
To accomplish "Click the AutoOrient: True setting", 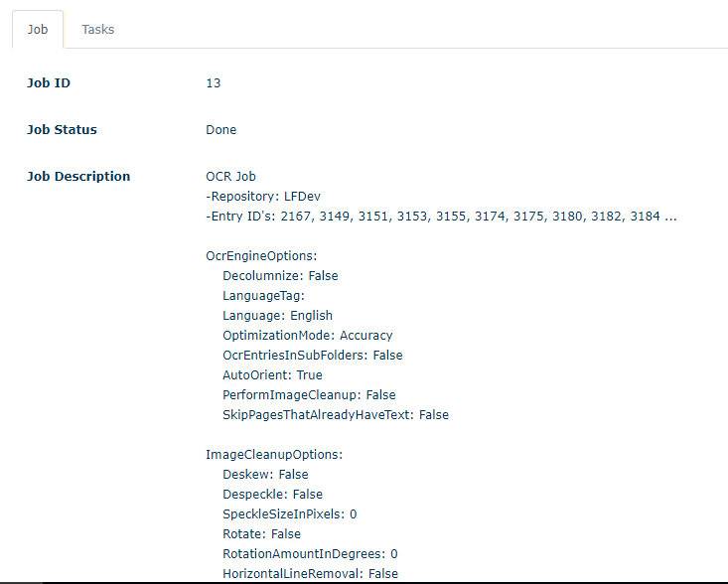I will coord(272,375).
